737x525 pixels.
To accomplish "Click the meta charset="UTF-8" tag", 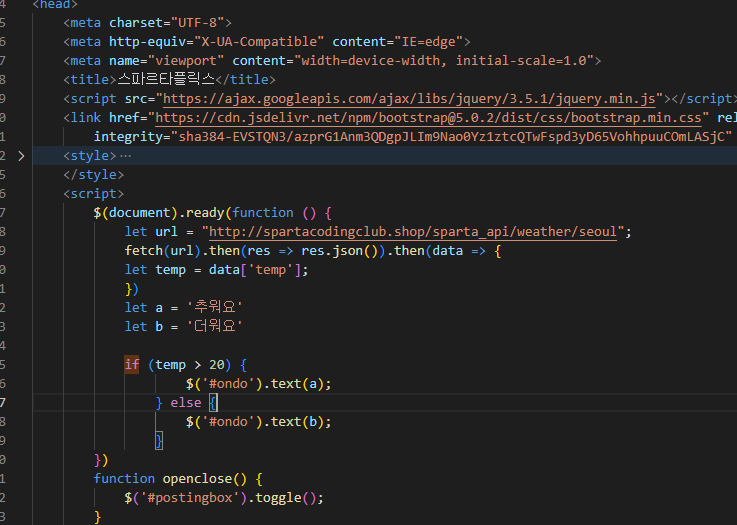I will click(x=148, y=23).
